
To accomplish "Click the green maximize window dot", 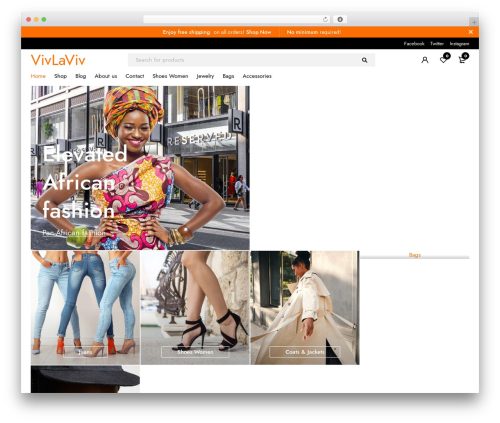I will click(x=44, y=19).
